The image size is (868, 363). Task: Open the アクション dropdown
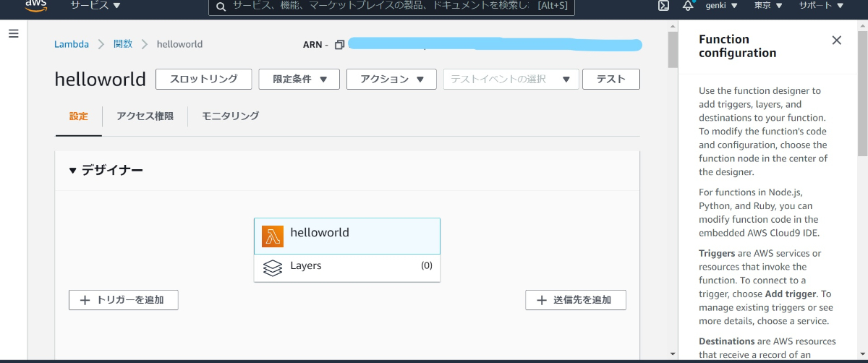point(391,80)
